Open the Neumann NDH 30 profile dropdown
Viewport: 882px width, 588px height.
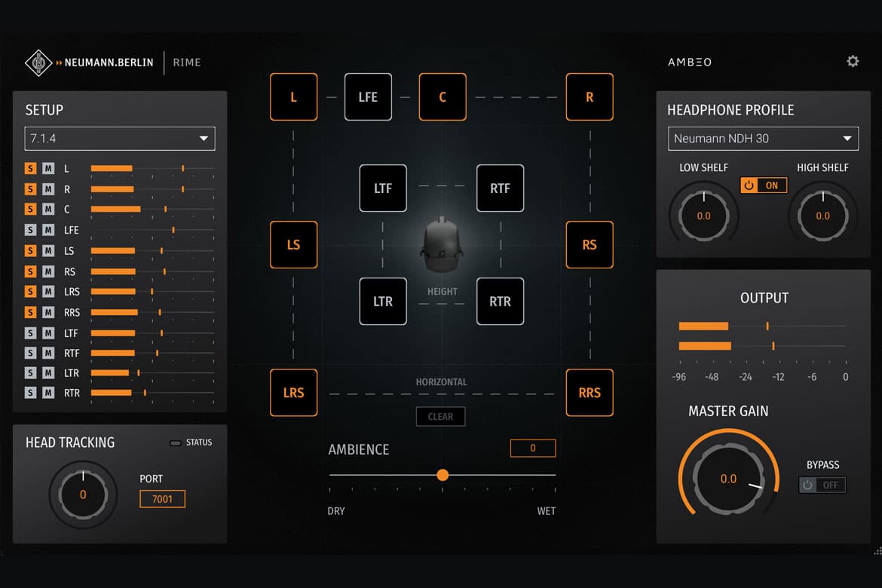point(763,139)
